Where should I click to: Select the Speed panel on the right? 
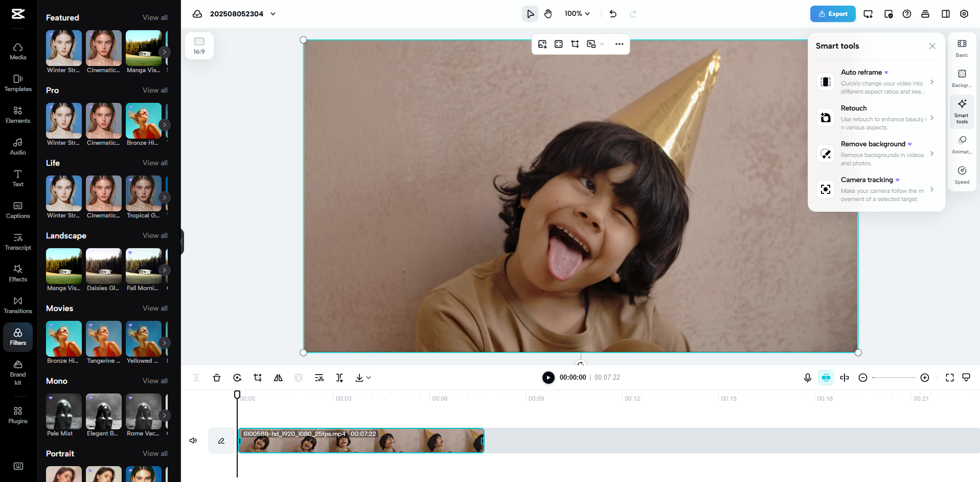click(x=962, y=174)
